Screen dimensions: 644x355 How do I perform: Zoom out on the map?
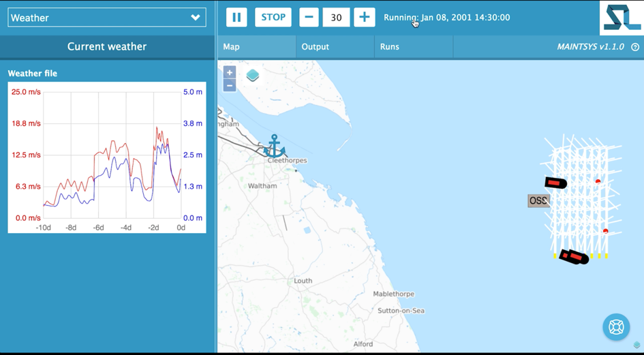(x=230, y=85)
